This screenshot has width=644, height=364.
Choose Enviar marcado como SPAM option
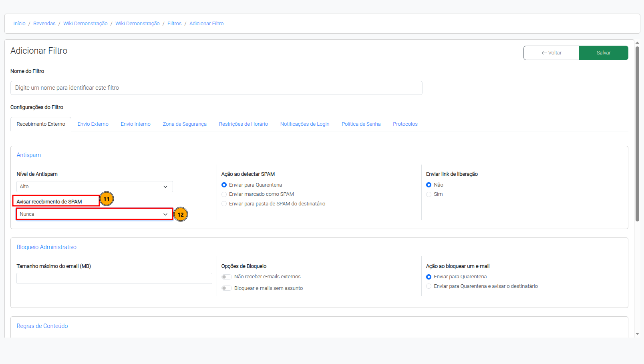point(224,194)
